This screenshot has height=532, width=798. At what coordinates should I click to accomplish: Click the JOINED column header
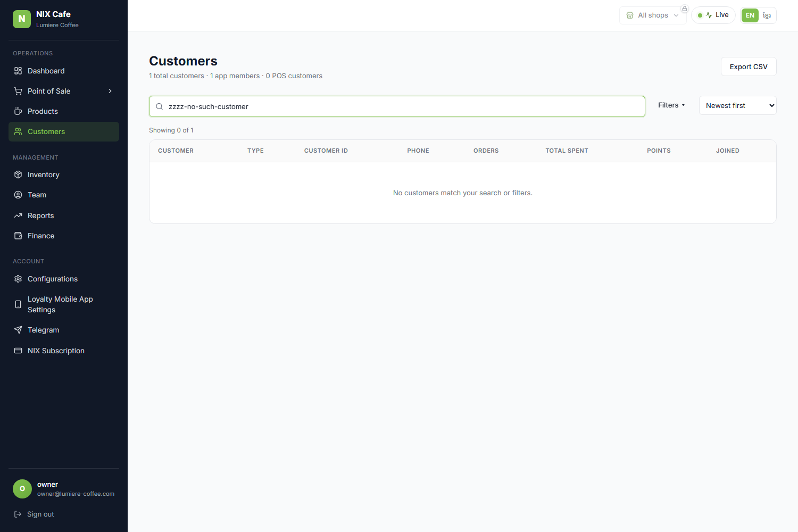727,151
